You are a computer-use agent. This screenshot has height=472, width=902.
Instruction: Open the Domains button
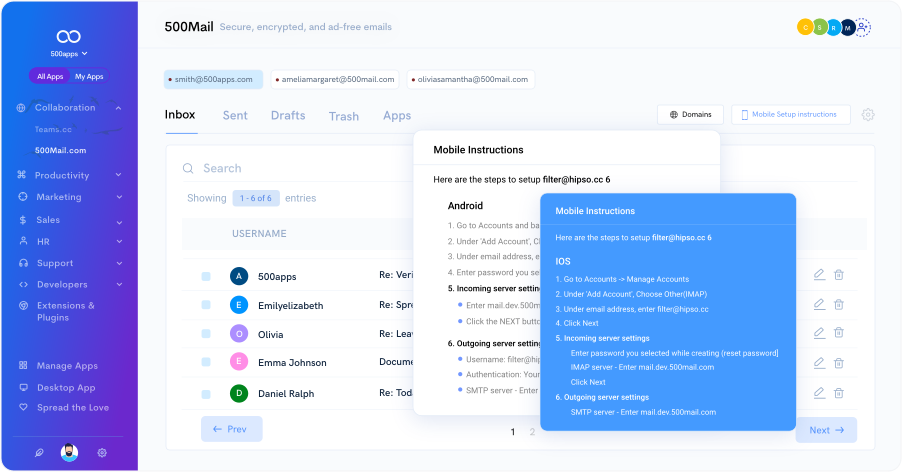tap(690, 114)
